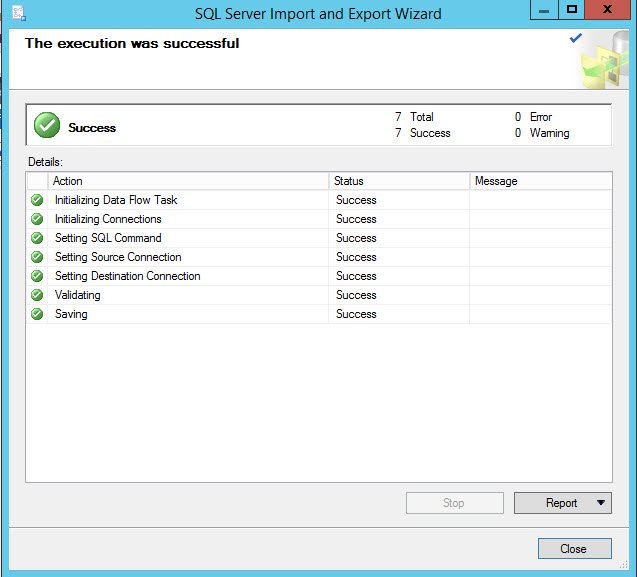The height and width of the screenshot is (577, 637).
Task: Close the wizard with the red X
Action: point(608,9)
